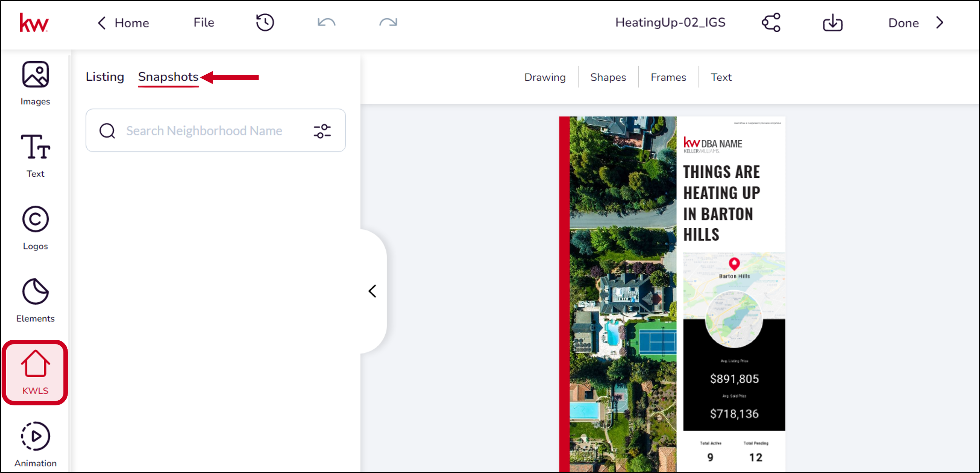Click the Done button
This screenshot has height=473, width=980.
903,23
